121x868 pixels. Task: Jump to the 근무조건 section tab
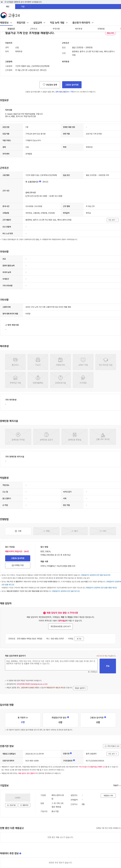[34, 29]
